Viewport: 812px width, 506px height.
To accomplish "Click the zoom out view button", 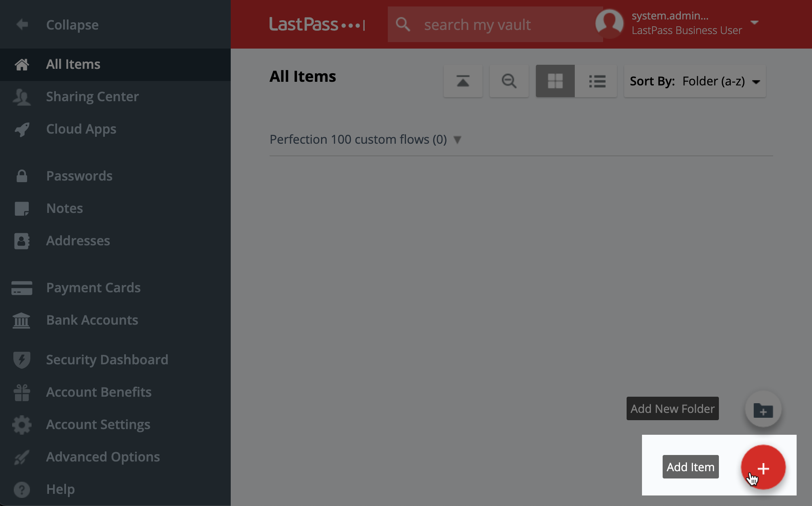I will coord(509,81).
